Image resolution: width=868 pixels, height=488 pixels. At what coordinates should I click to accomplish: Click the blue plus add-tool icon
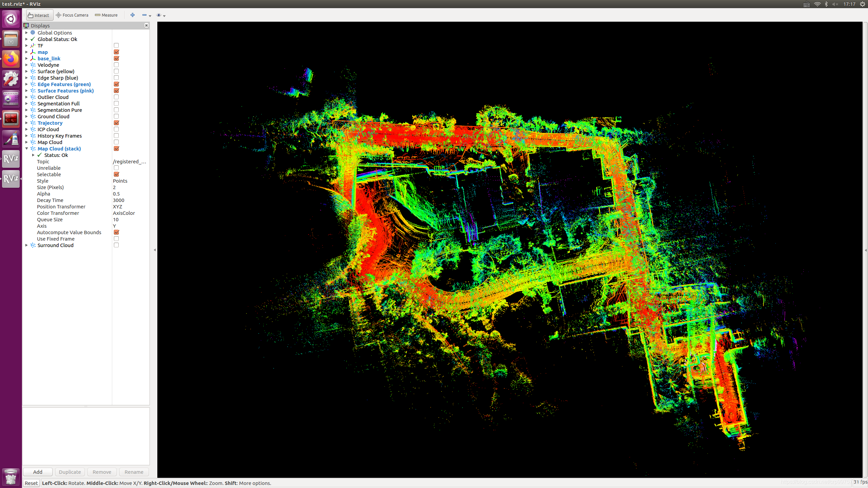pyautogui.click(x=133, y=15)
